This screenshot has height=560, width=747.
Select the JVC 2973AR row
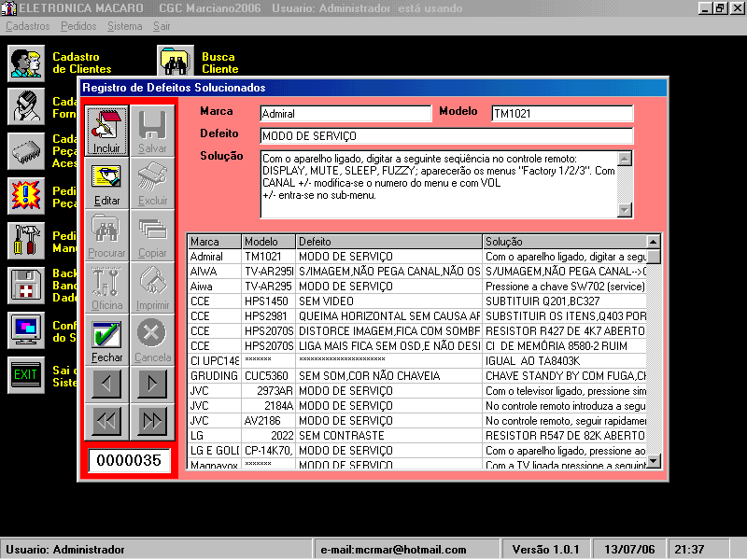point(417,391)
